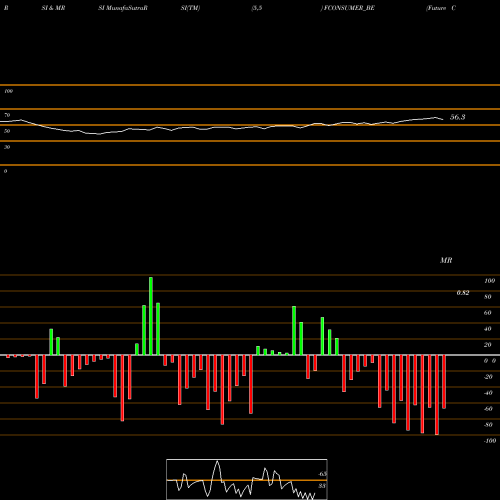Open the mini RSI overview chart thumbnail
This screenshot has height=500, width=500.
coord(247,479)
